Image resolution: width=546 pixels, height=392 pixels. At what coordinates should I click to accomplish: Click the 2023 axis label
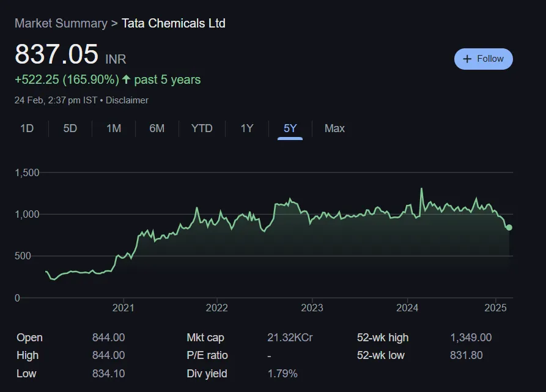pyautogui.click(x=312, y=308)
